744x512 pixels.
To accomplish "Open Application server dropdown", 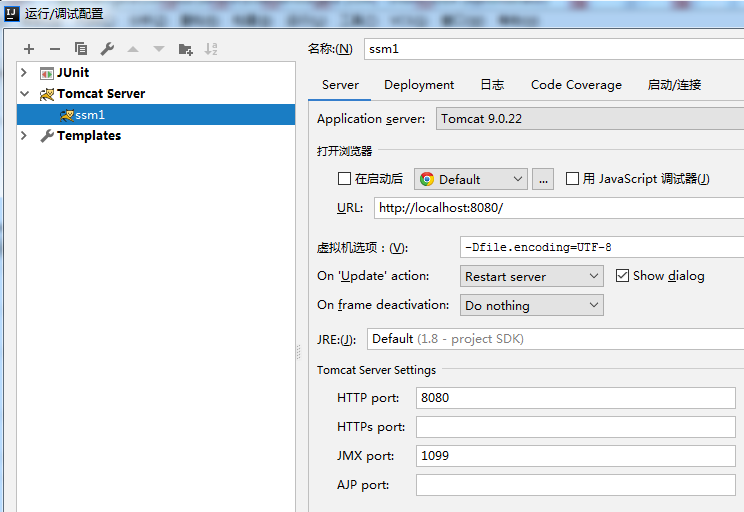I will (x=590, y=119).
